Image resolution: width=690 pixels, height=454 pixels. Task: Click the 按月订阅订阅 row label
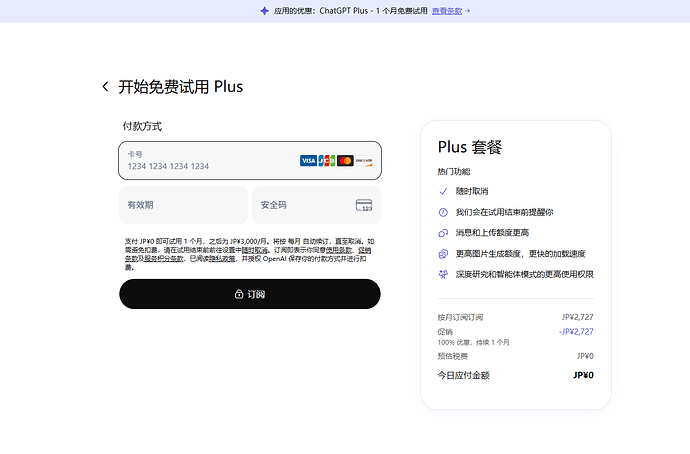[x=460, y=317]
